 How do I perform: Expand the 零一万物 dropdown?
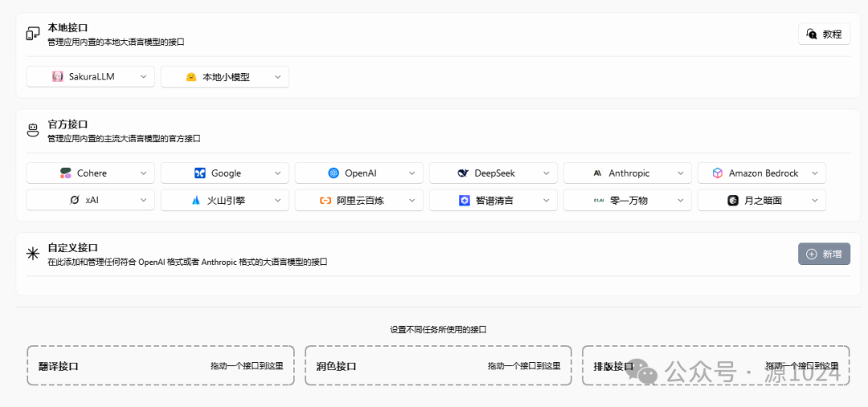click(x=680, y=201)
